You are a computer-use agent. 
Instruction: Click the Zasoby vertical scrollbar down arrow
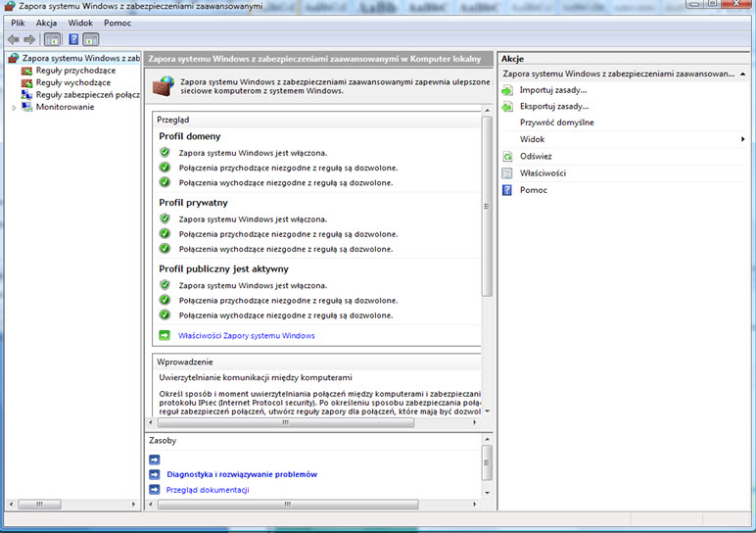488,493
